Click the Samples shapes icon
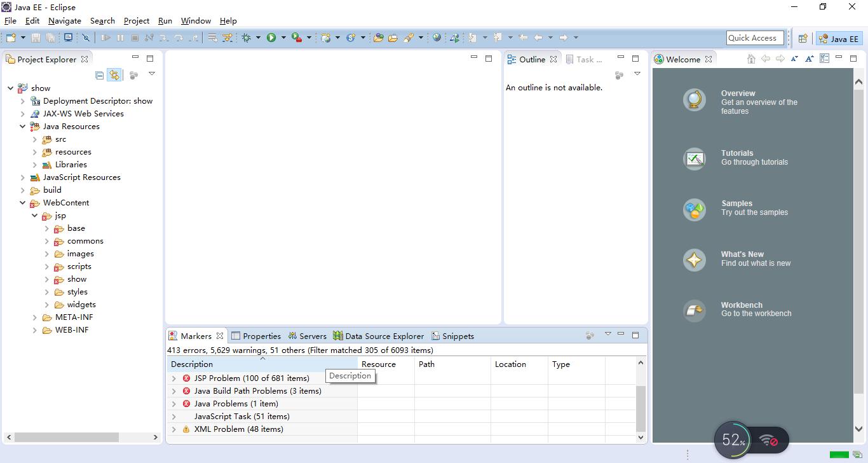The width and height of the screenshot is (868, 463). click(x=695, y=210)
